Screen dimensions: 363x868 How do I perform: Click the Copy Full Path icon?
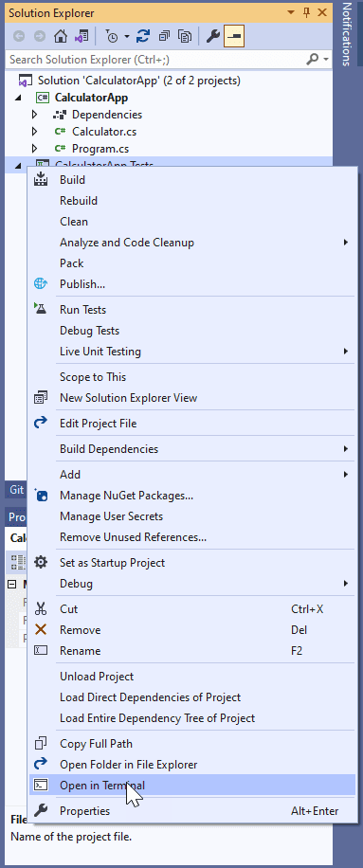click(41, 744)
